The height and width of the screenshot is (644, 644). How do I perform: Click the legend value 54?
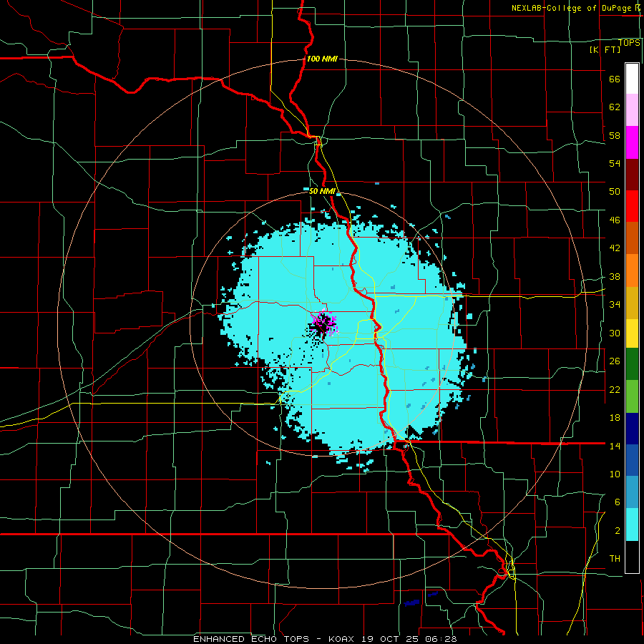615,163
